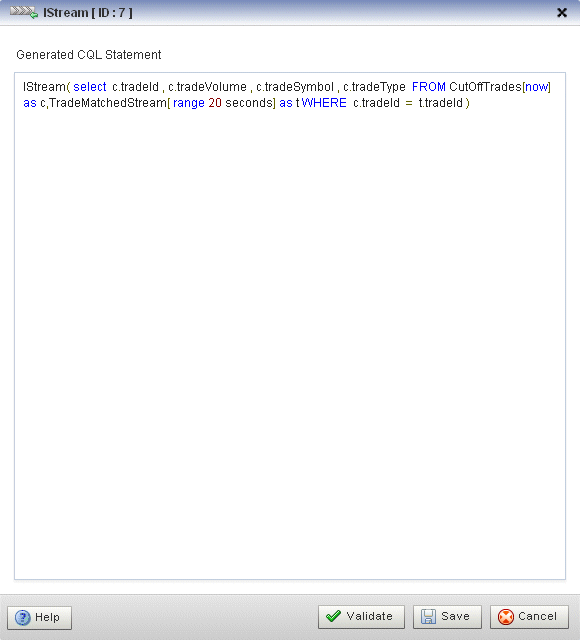Click 'c.tradeType' in the select list
The height and width of the screenshot is (640, 580).
(374, 87)
